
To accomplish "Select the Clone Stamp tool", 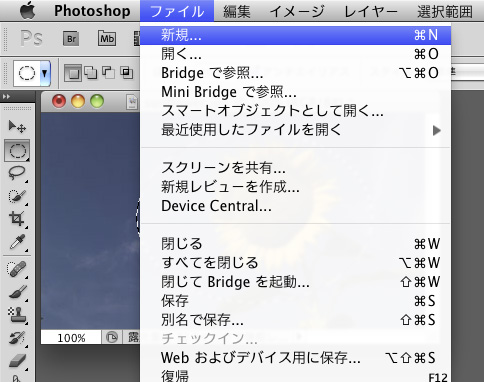I will coord(17,315).
